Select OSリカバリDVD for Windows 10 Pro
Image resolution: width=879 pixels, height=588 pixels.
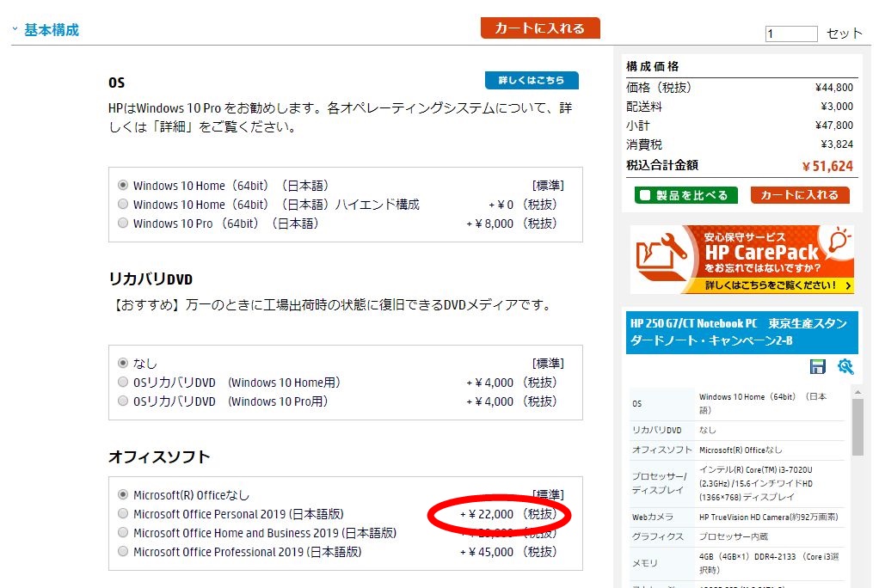pyautogui.click(x=123, y=401)
